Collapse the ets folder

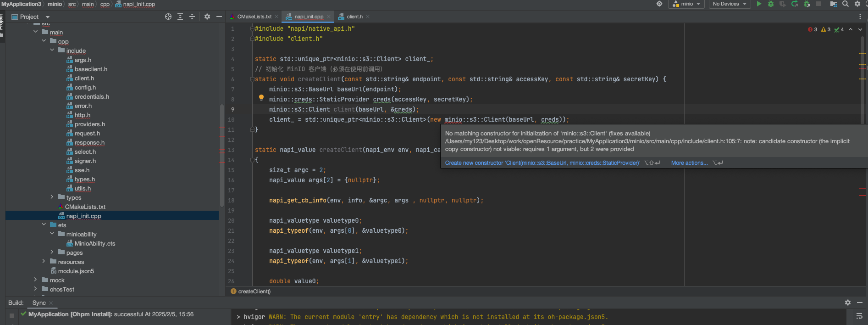click(44, 224)
